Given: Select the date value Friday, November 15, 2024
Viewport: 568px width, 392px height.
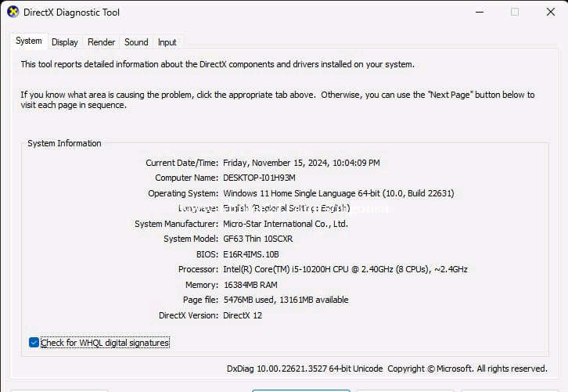Looking at the screenshot, I should (x=301, y=163).
